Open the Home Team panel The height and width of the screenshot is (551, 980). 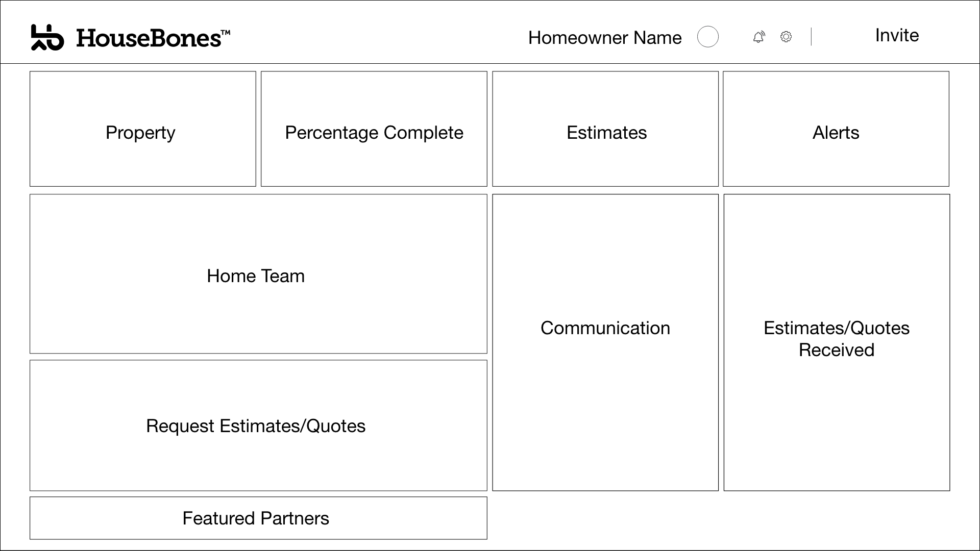pos(258,273)
